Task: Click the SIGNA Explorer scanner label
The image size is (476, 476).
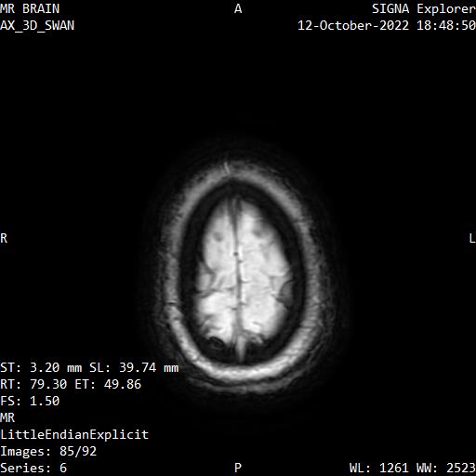Action: [424, 8]
